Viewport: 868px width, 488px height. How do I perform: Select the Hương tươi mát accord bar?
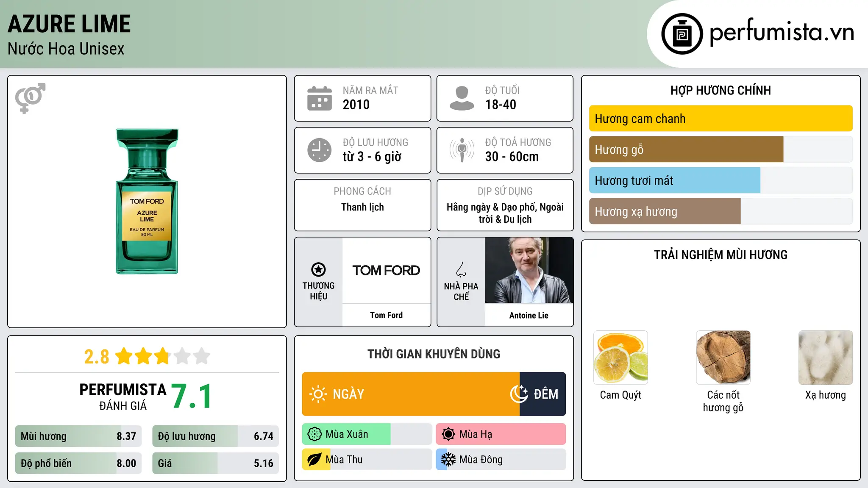(721, 180)
